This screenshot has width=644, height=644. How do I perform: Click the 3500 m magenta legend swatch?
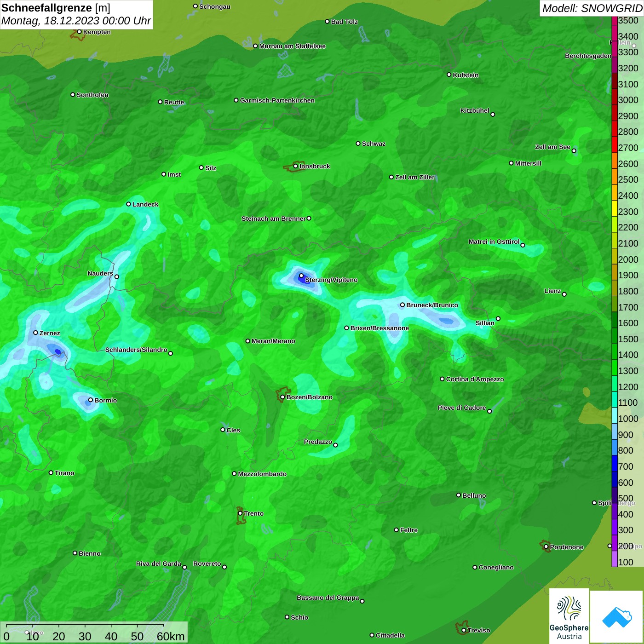(x=615, y=21)
